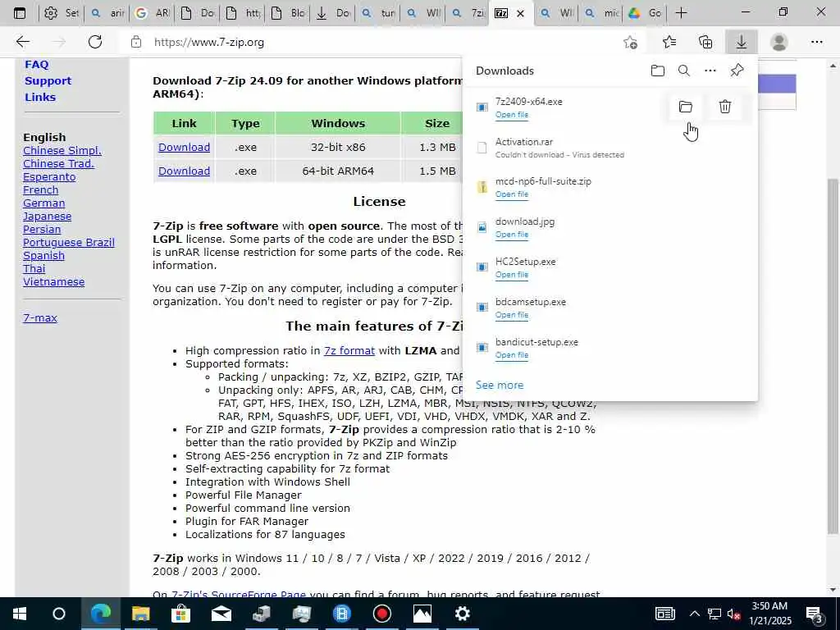The image size is (840, 630).
Task: Switch site language to German
Action: coord(44,203)
